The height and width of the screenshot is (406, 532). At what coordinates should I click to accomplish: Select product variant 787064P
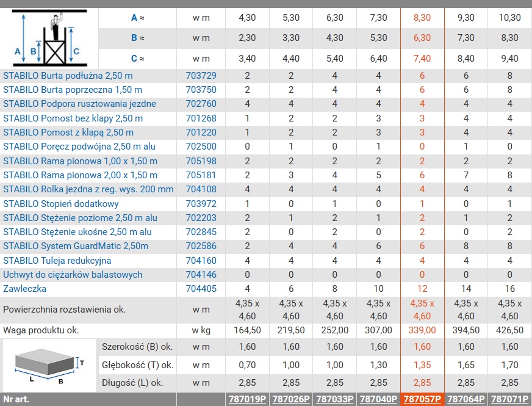pyautogui.click(x=466, y=399)
